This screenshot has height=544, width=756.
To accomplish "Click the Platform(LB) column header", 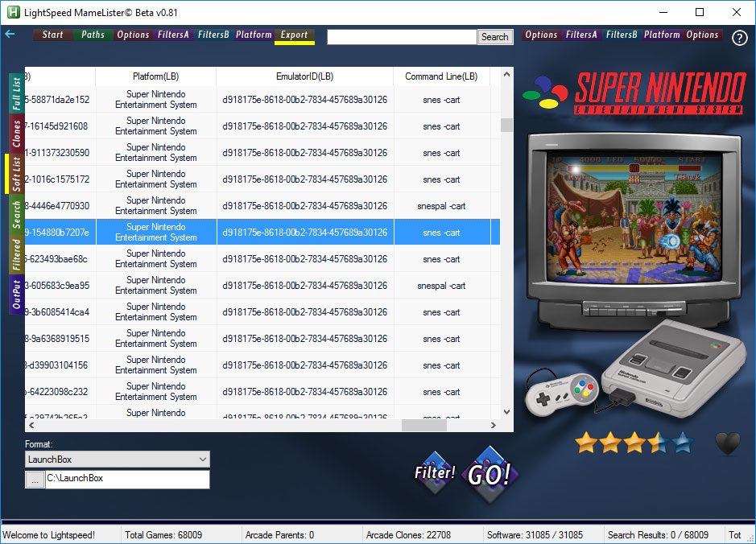I will coord(155,76).
